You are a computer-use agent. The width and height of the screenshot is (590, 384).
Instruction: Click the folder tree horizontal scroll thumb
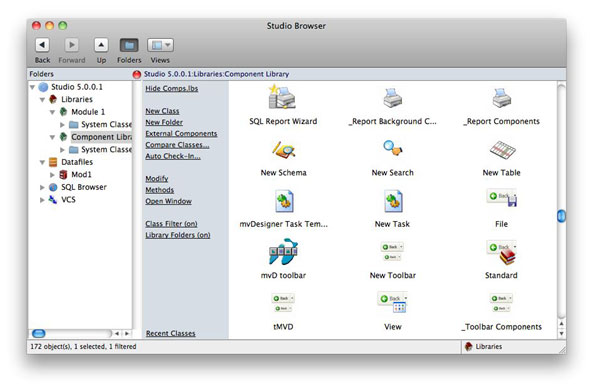(x=39, y=334)
